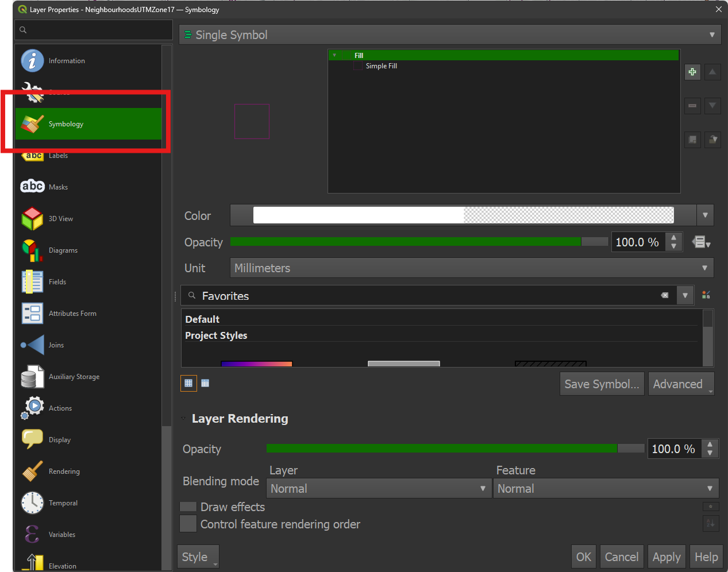This screenshot has height=572, width=728.
Task: Open the Information page icon
Action: pyautogui.click(x=32, y=60)
